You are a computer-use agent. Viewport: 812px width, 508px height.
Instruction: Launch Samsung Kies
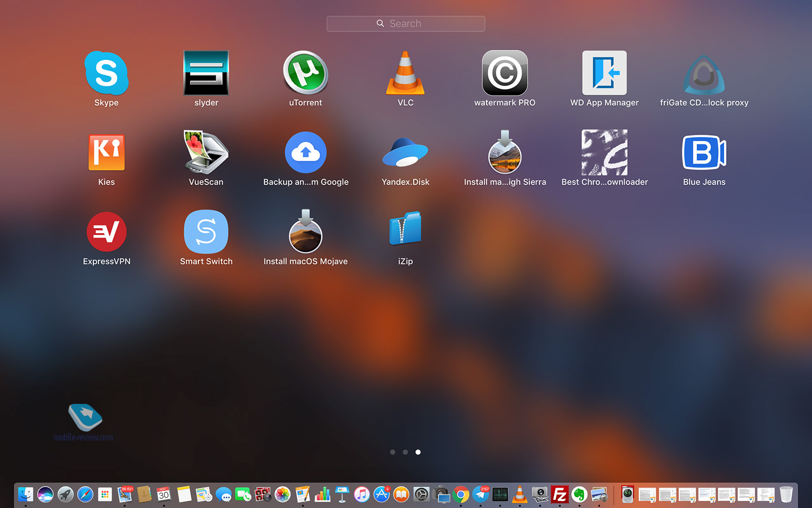click(107, 152)
